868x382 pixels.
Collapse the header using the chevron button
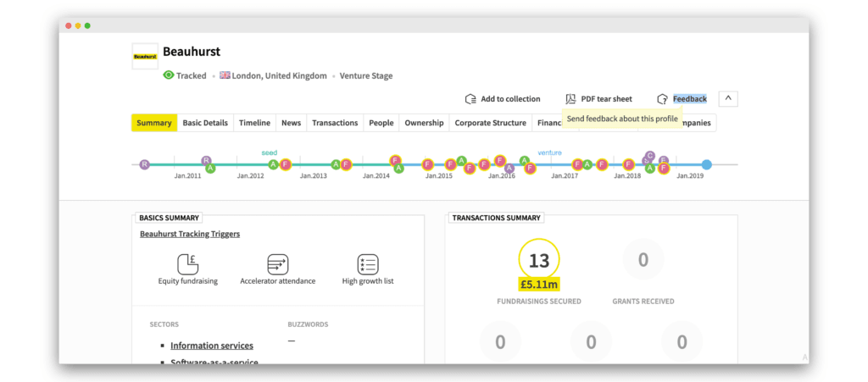728,99
